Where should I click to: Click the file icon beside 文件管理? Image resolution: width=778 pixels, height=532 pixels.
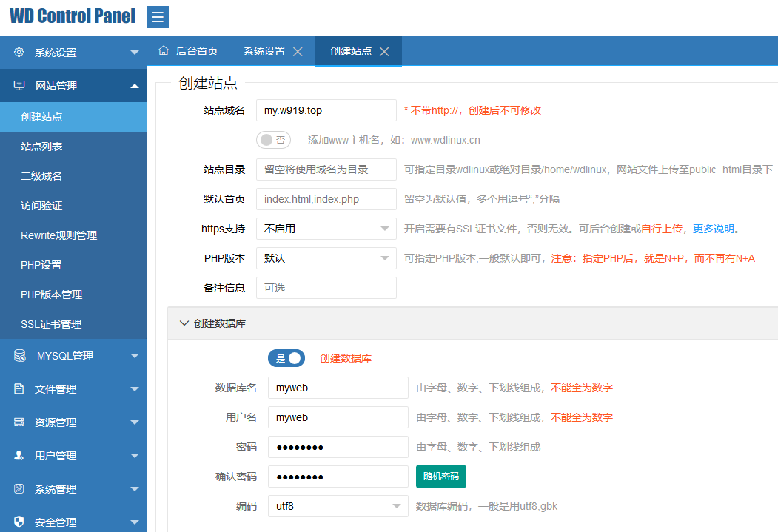[19, 389]
